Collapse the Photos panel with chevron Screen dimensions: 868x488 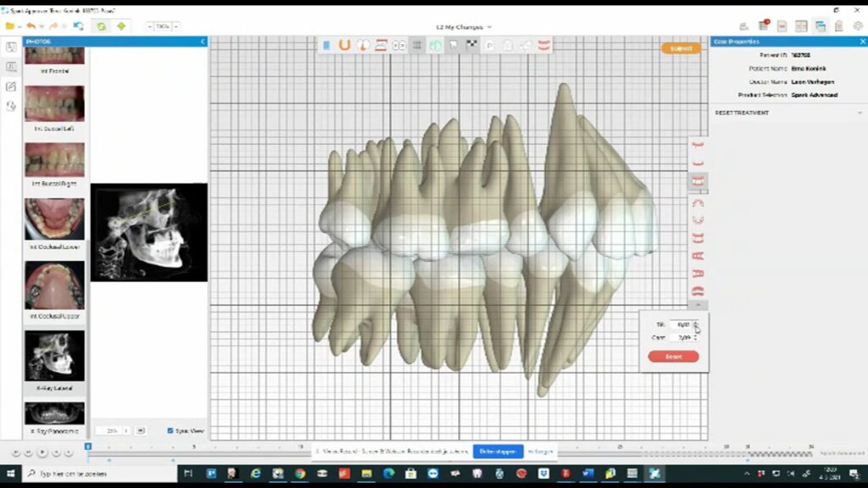pos(203,42)
